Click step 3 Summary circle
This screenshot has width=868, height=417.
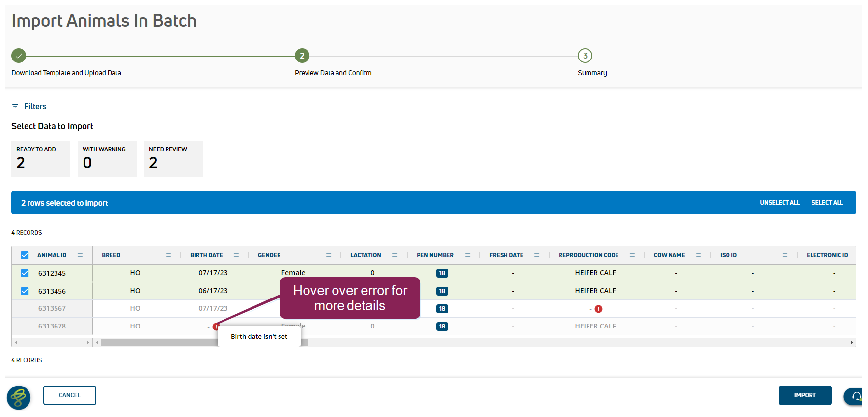pos(585,56)
